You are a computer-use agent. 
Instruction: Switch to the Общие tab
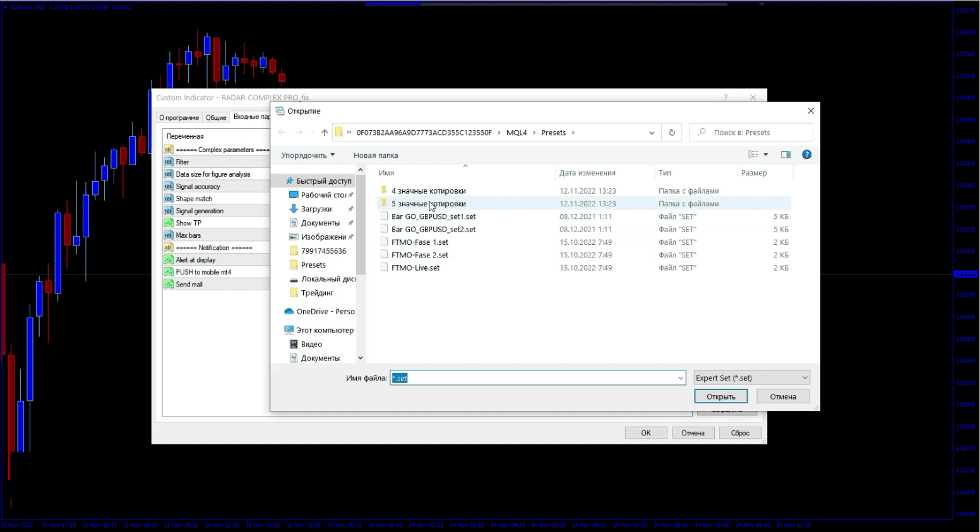coord(216,117)
